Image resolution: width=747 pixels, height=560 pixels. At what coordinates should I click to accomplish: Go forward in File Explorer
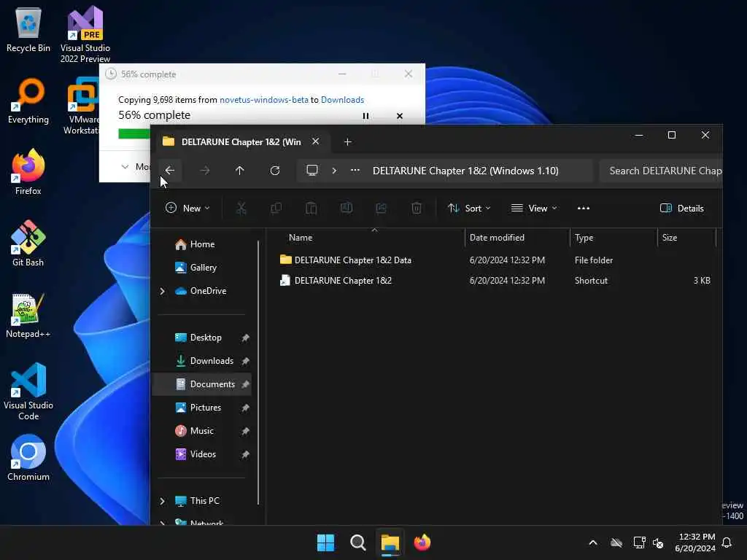click(x=205, y=171)
